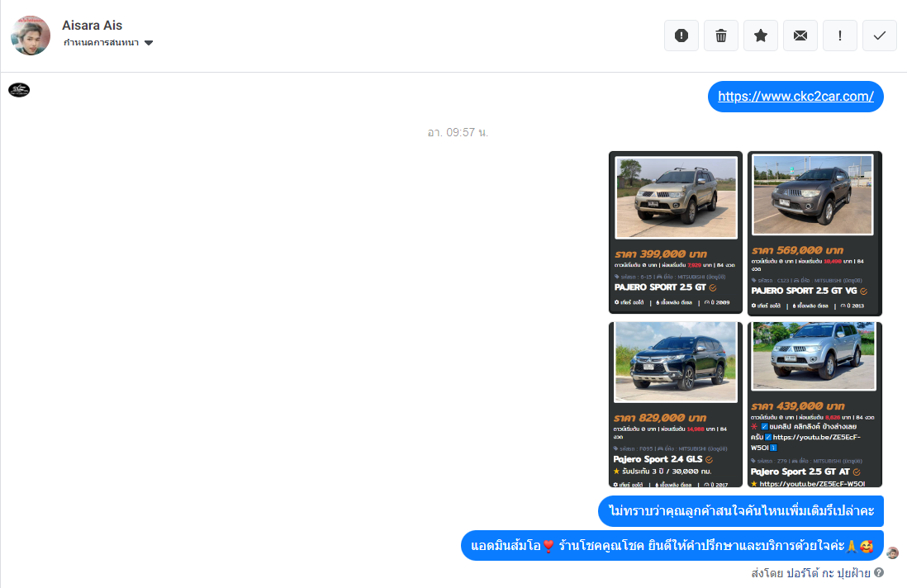Click the page logo avatar beside messages
Screen dimensions: 907x588
pyautogui.click(x=19, y=90)
